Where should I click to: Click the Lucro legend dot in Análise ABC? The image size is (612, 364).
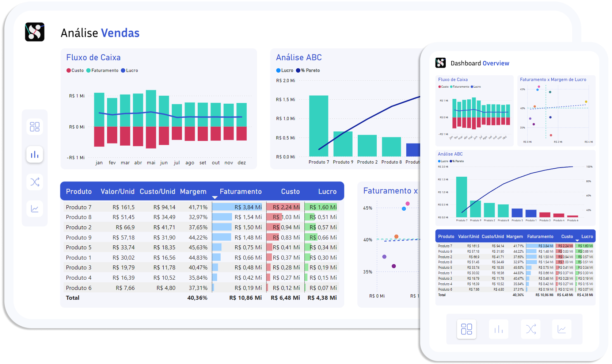[x=278, y=70]
